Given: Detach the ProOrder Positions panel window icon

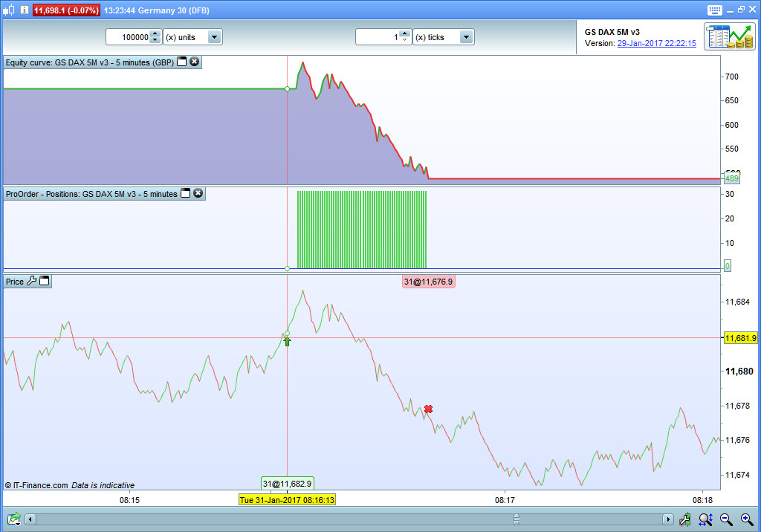Looking at the screenshot, I should pos(185,193).
